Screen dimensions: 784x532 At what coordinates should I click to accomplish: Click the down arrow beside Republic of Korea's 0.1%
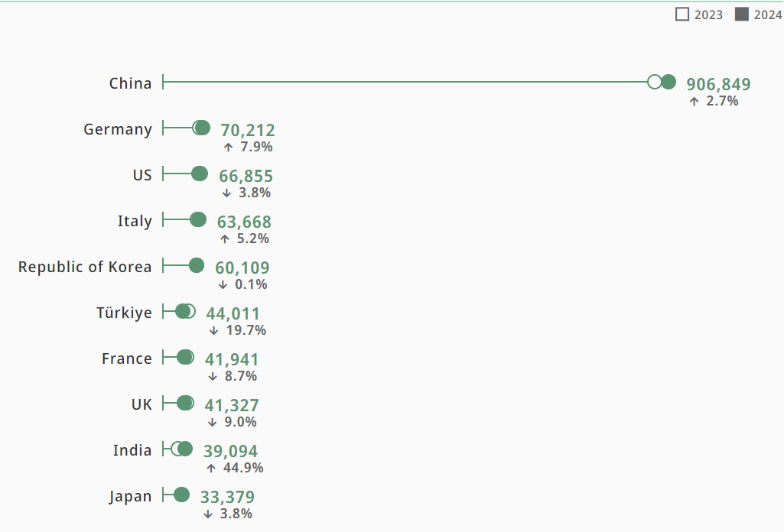(x=223, y=284)
